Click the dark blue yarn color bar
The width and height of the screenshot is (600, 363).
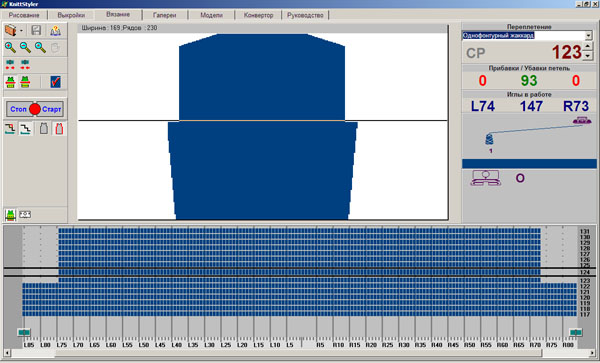click(x=529, y=164)
